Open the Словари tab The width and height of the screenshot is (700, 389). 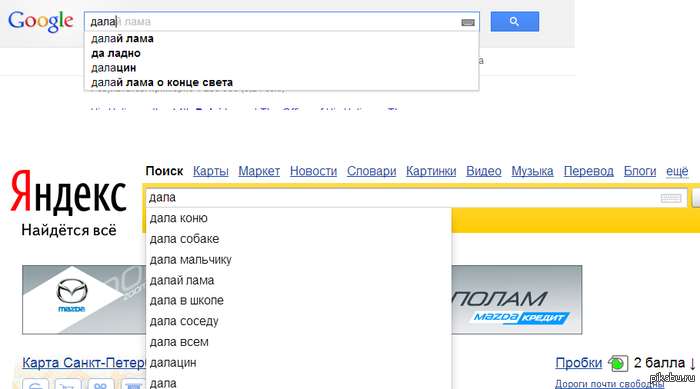(371, 171)
